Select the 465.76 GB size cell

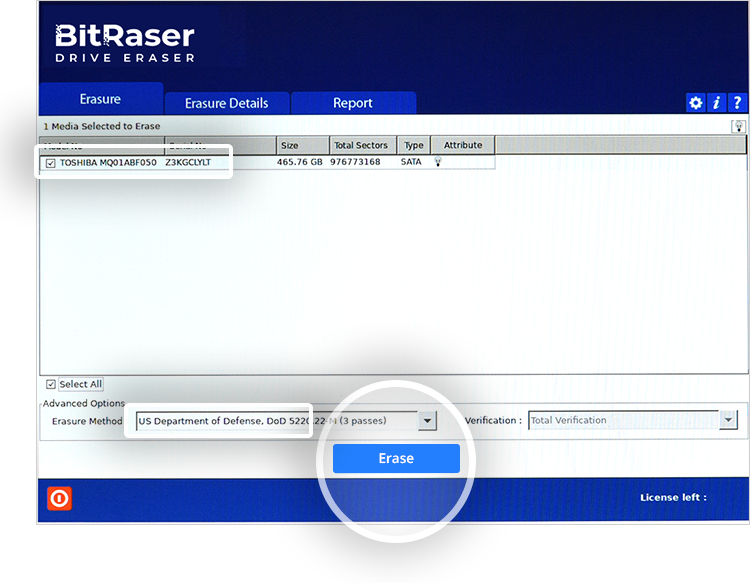299,162
